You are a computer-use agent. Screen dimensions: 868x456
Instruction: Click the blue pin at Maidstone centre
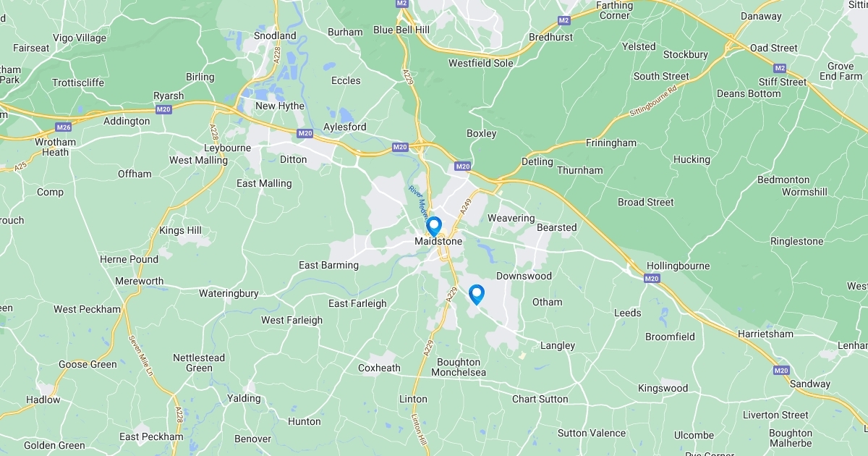[433, 226]
